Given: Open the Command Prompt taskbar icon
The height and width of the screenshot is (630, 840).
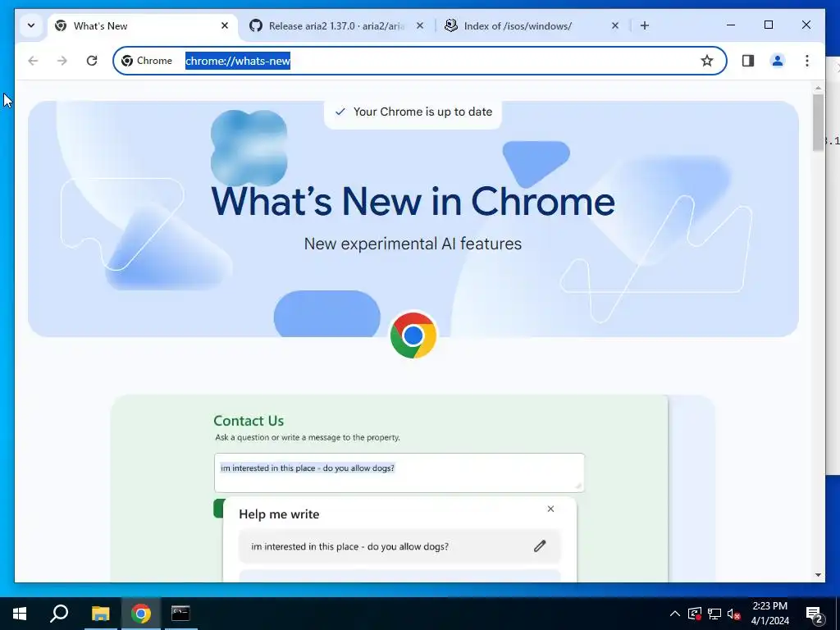Looking at the screenshot, I should pyautogui.click(x=180, y=614).
